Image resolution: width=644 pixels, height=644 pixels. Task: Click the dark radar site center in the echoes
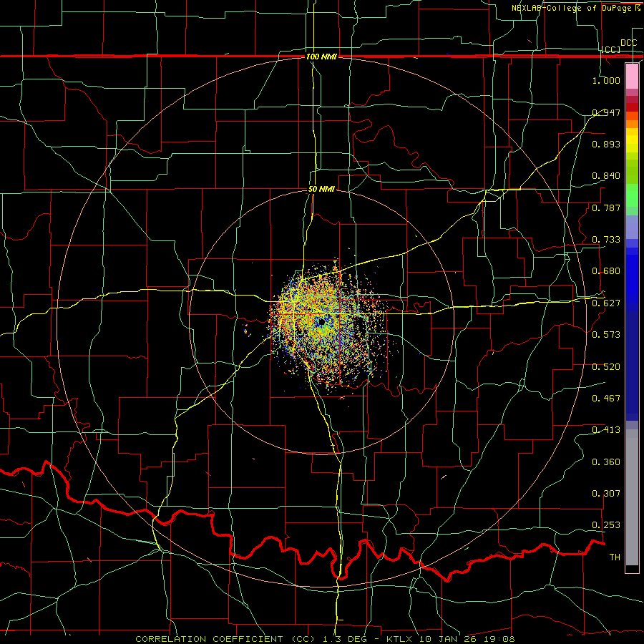coord(321,323)
